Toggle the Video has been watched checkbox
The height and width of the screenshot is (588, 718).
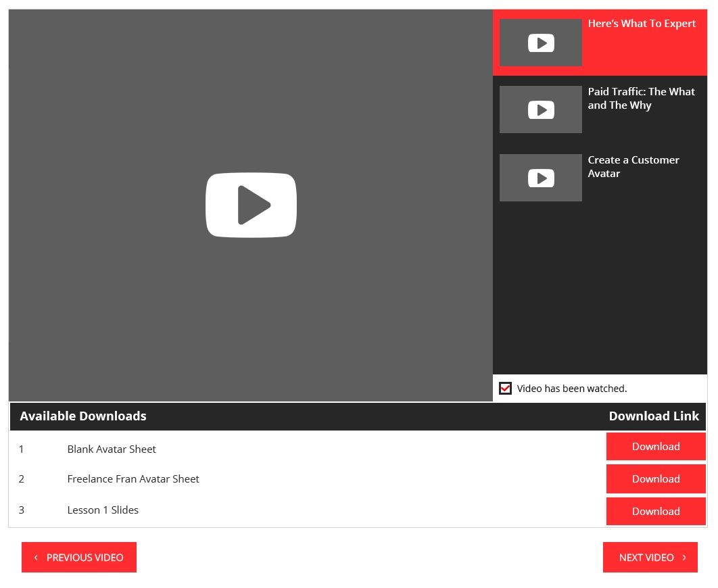pos(505,388)
